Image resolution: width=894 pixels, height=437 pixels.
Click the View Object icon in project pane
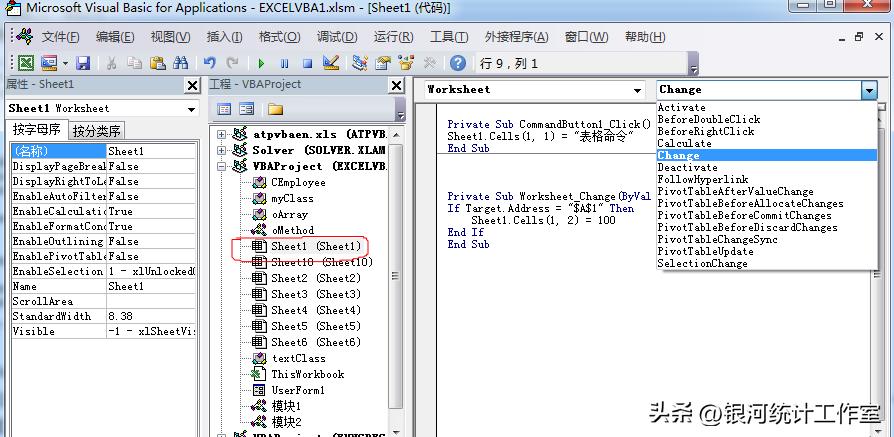pos(246,109)
